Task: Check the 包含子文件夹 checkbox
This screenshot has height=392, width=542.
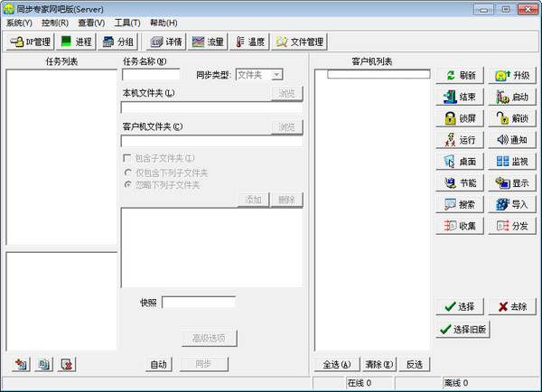Action: tap(126, 159)
